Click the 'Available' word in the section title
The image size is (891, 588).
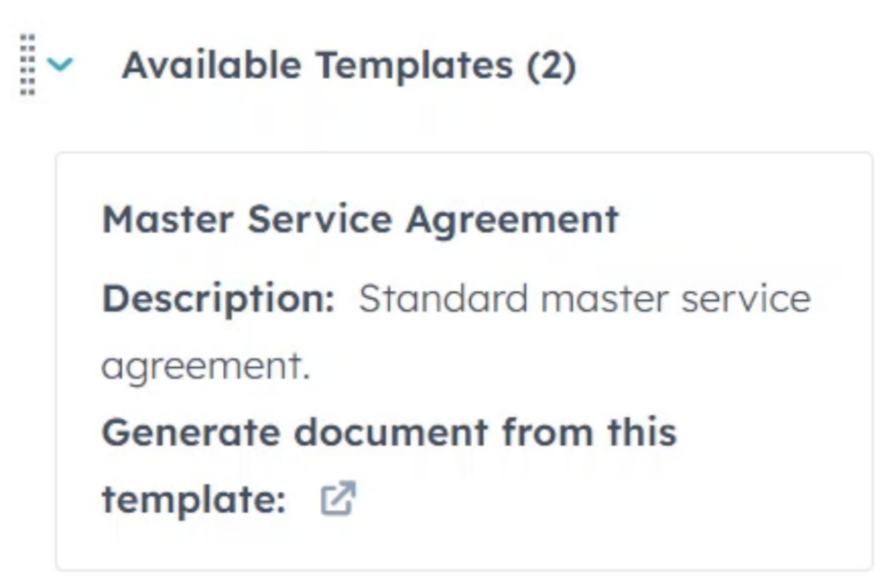click(x=212, y=64)
